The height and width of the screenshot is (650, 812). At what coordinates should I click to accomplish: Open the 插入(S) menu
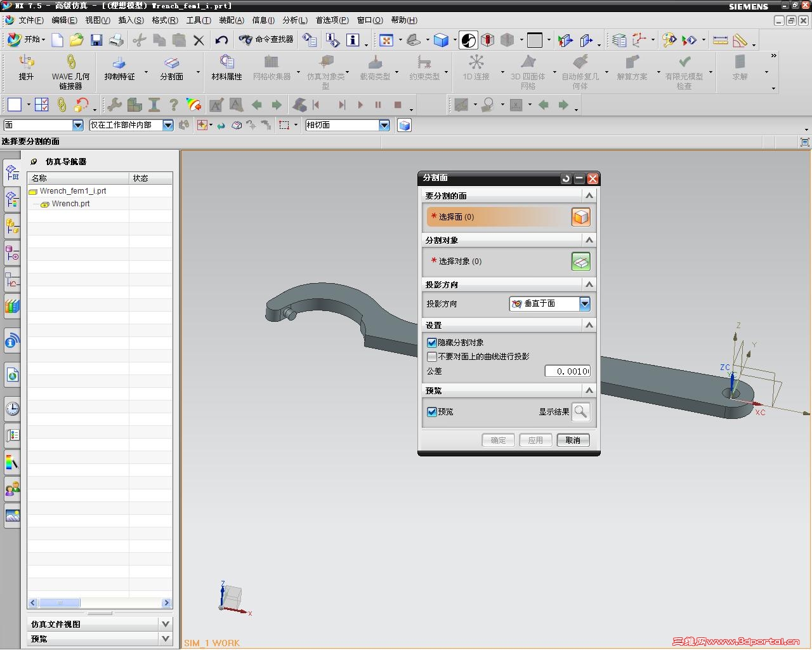tap(131, 20)
